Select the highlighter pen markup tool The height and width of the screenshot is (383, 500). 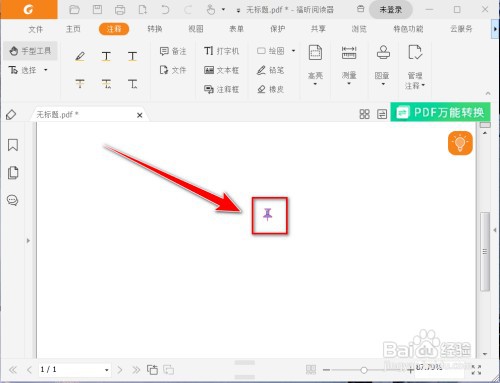point(80,56)
